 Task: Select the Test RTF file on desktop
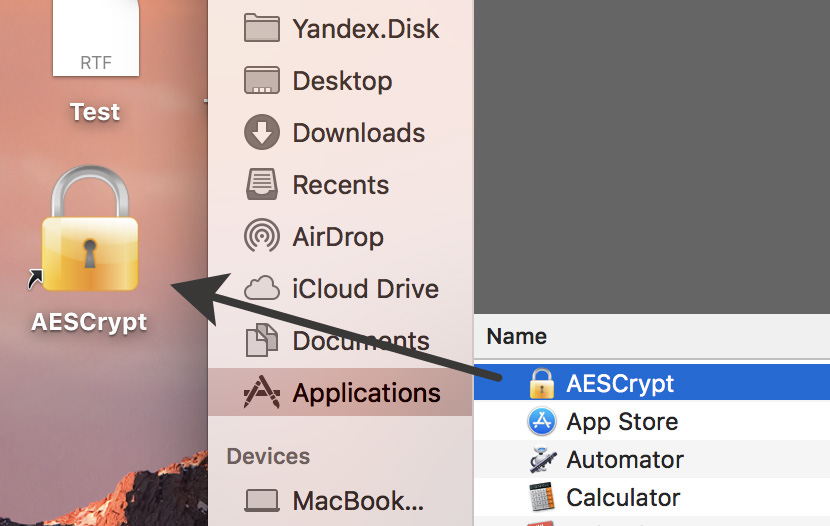click(95, 50)
